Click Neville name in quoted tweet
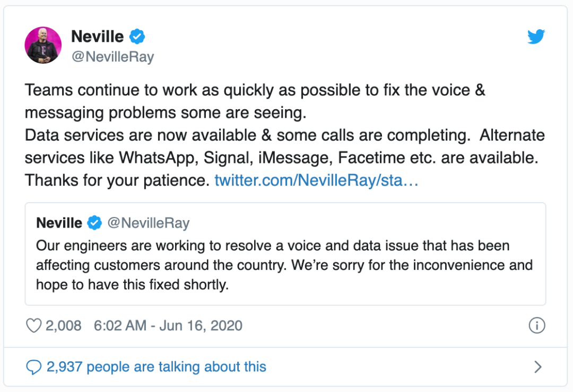Screen dimensions: 573x392 coord(59,223)
